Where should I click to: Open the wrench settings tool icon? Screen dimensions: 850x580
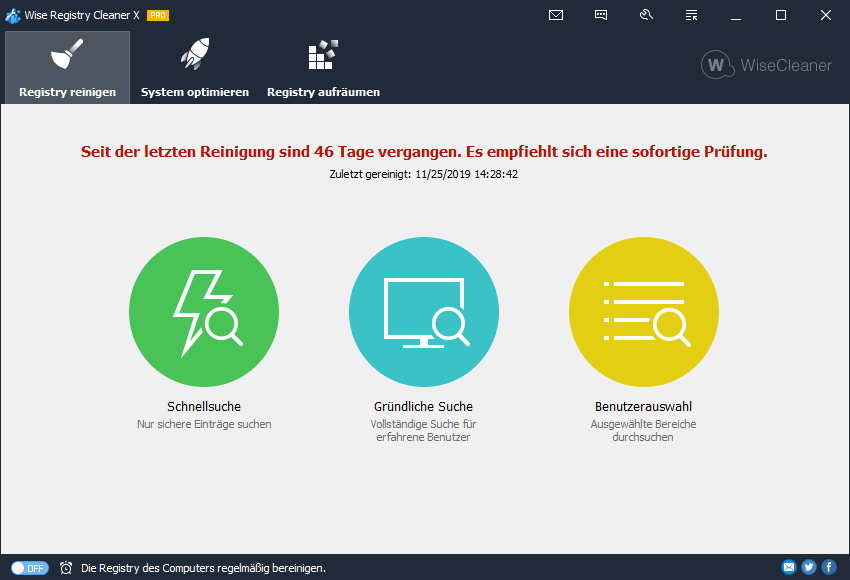point(646,15)
